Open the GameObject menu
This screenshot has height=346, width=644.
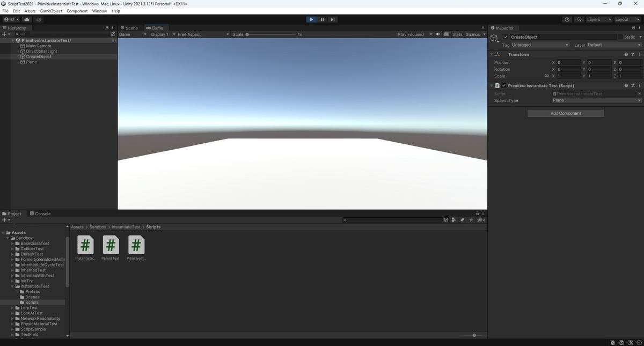click(x=51, y=11)
